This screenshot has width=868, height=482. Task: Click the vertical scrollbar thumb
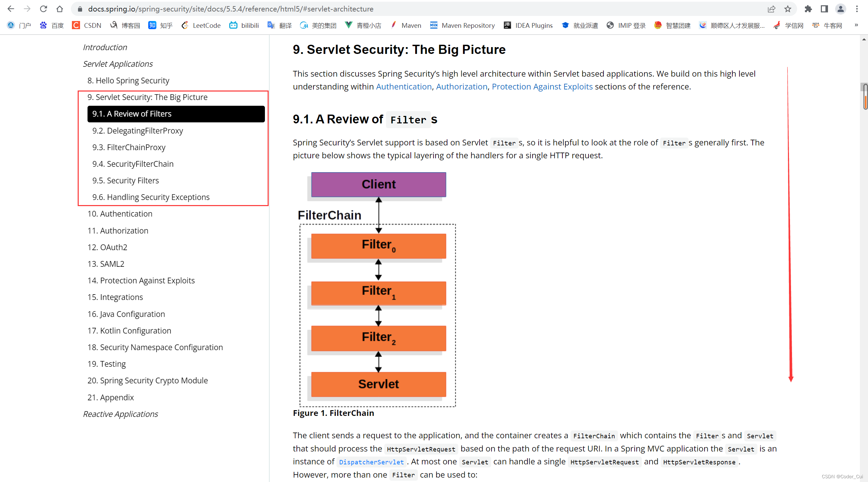(x=864, y=95)
